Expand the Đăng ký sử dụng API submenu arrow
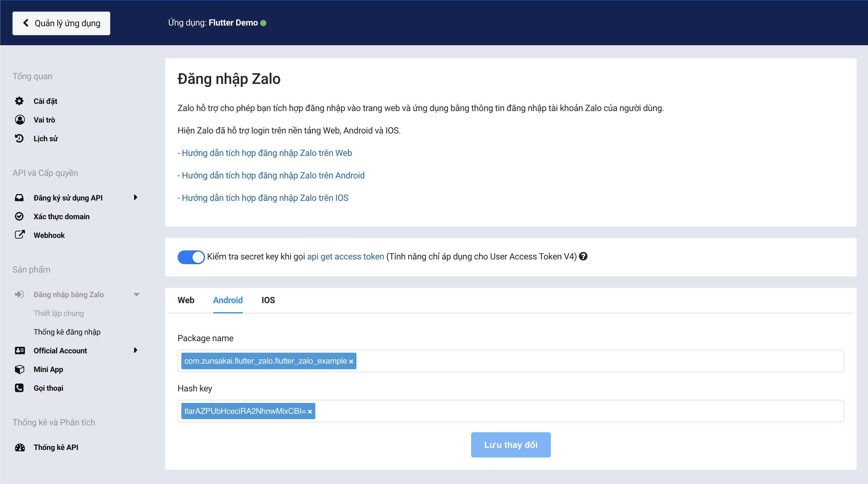868x484 pixels. click(136, 197)
